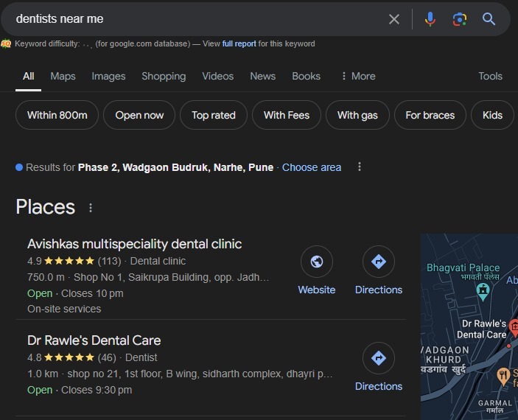Click the Saikrupa Building address text
This screenshot has height=420, width=518.
point(171,277)
